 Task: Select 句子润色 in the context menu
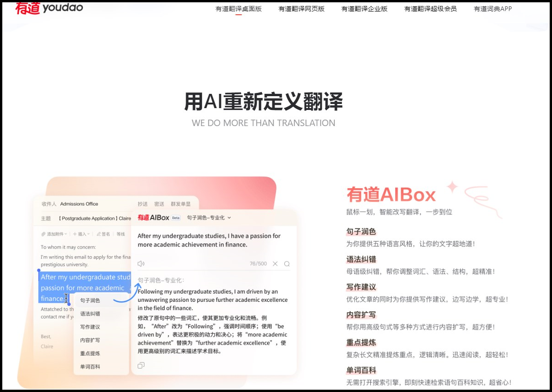coord(90,300)
